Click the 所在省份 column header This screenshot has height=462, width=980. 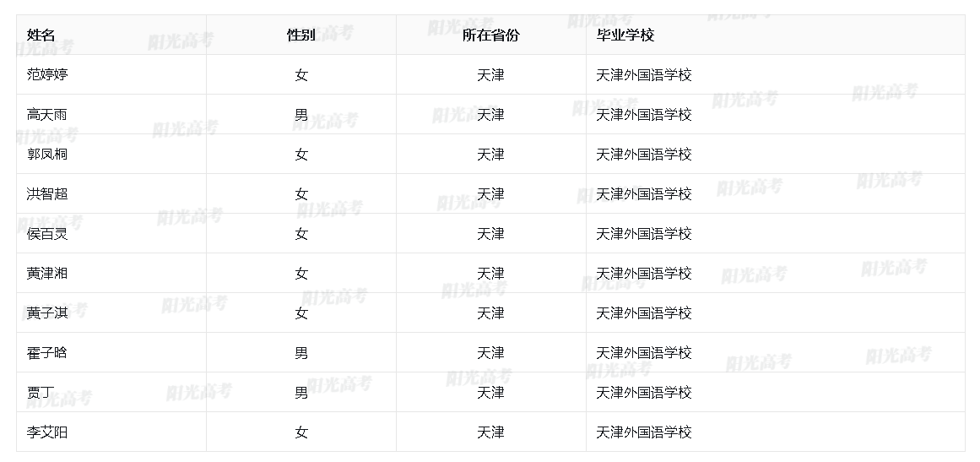click(x=490, y=35)
